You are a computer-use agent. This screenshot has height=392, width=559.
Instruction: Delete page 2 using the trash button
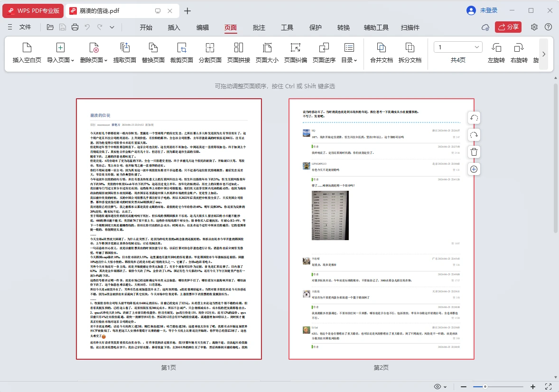coord(474,152)
